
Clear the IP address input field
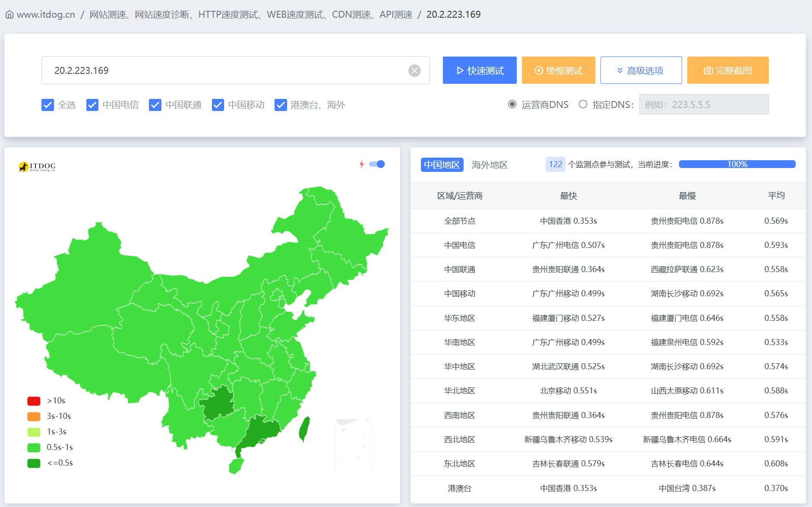(414, 70)
